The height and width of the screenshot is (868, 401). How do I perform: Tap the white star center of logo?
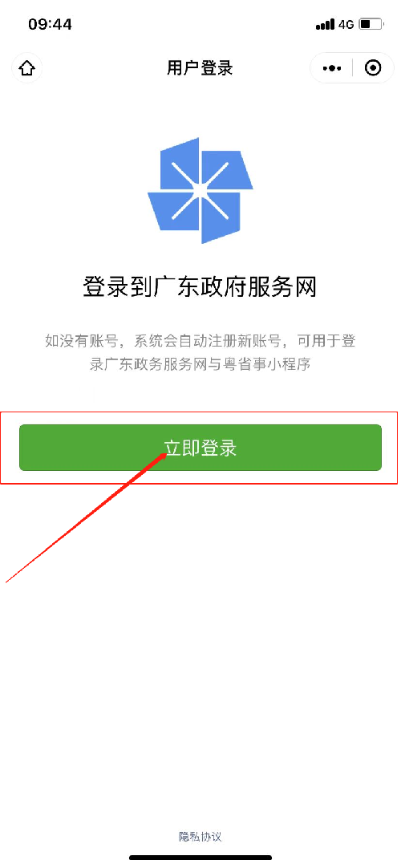(199, 190)
